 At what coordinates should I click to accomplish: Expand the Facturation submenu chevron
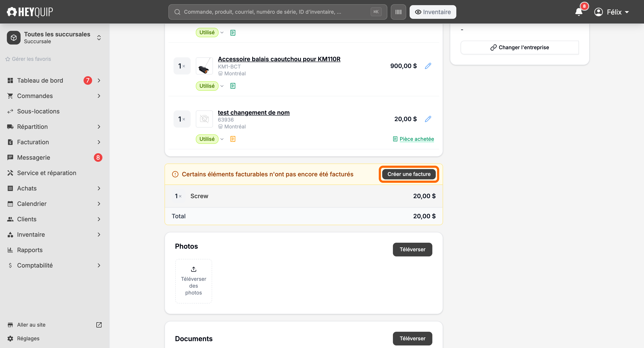point(99,142)
